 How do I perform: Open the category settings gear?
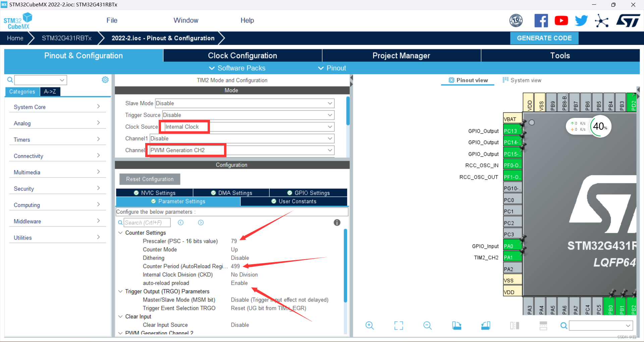[105, 80]
